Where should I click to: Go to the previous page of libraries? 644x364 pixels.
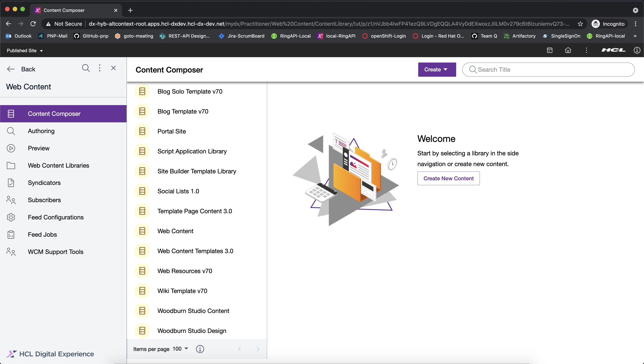240,349
